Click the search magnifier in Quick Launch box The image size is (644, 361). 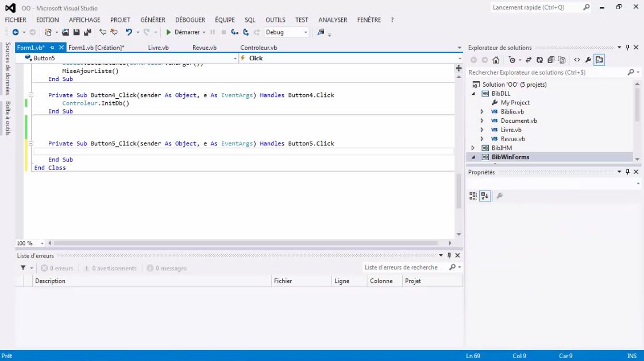(587, 7)
